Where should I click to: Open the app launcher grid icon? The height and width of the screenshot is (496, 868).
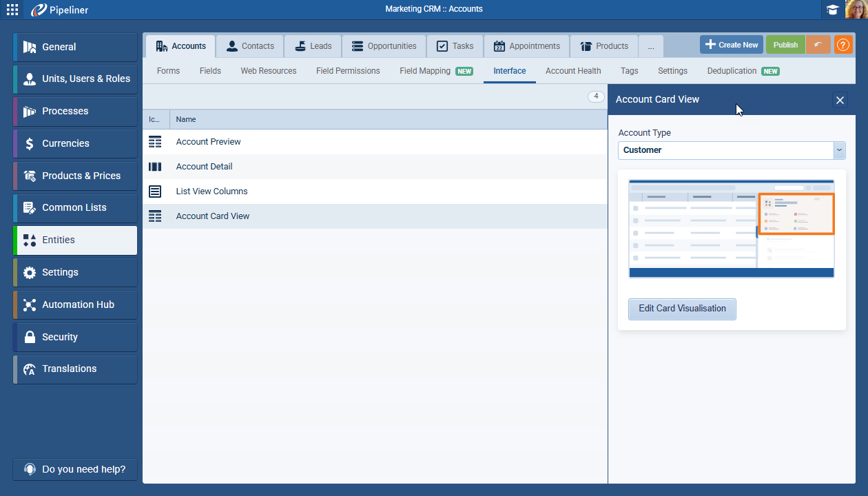[12, 10]
